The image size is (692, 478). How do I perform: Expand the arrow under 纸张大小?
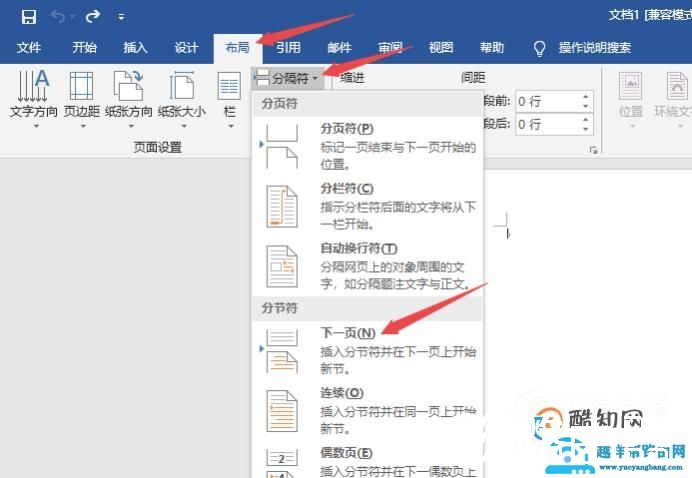[x=184, y=127]
